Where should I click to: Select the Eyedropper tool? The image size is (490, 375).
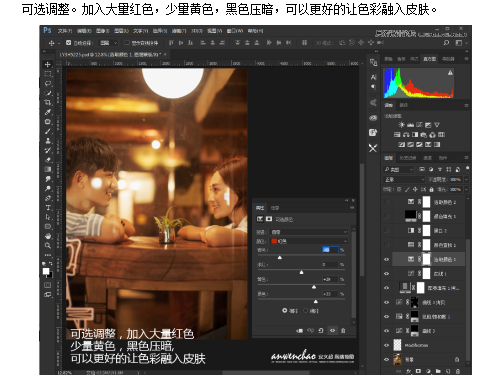point(48,112)
